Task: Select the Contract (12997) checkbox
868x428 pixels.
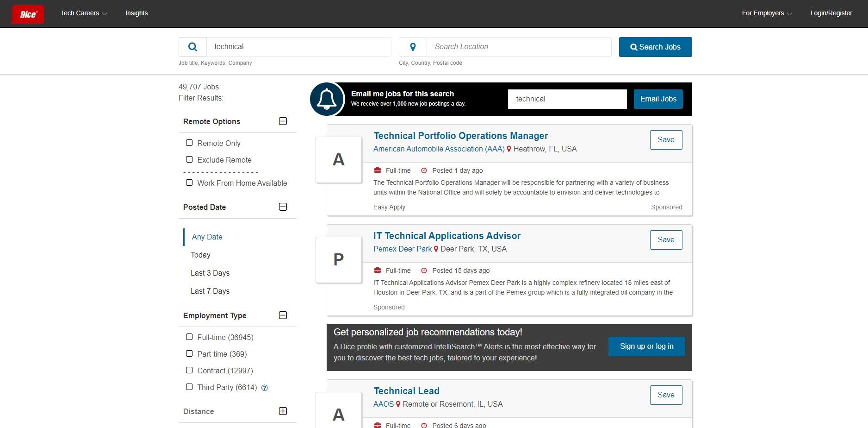Action: pyautogui.click(x=189, y=370)
